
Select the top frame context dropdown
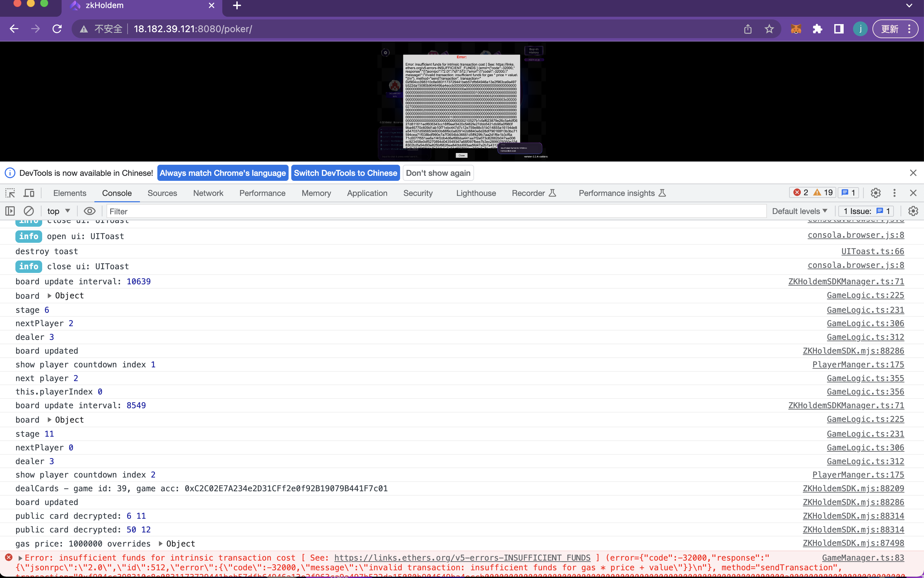[58, 211]
